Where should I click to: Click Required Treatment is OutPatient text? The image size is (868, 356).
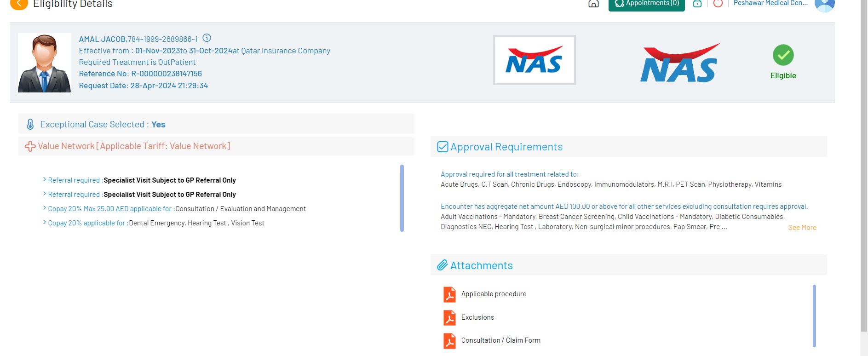pos(137,62)
